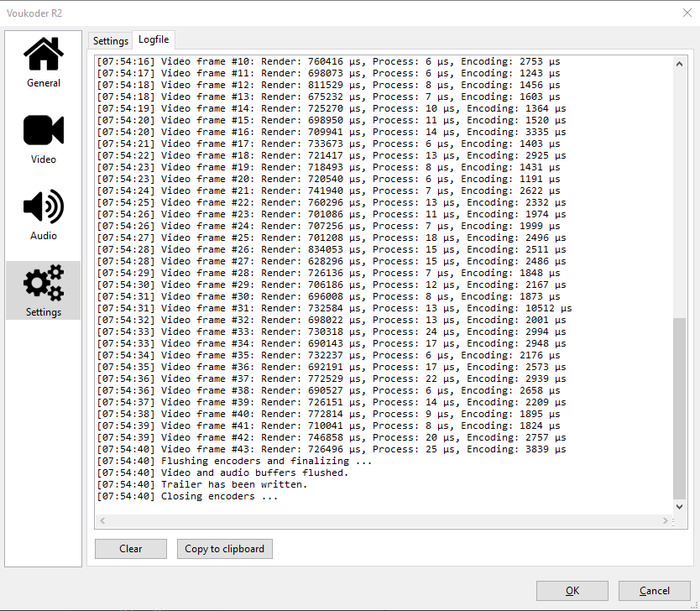
Task: Click the horizontal scrollbar left arrow
Action: click(103, 521)
